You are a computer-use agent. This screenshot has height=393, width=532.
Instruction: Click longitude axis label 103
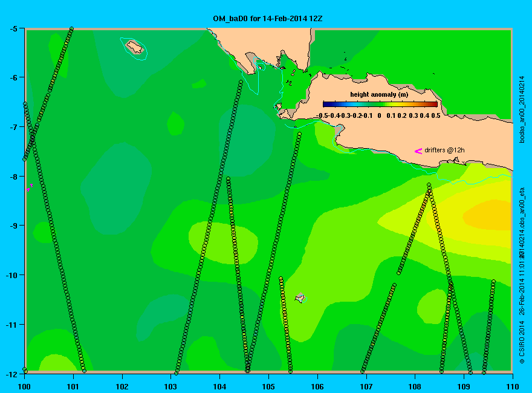click(170, 386)
